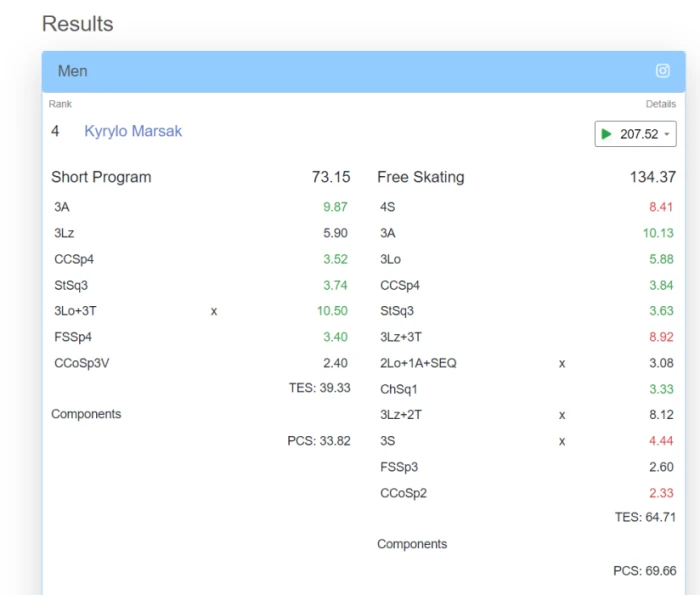Screen dimensions: 700x595
Task: Select the 2Lo+1A+SEQ element row
Action: click(418, 363)
